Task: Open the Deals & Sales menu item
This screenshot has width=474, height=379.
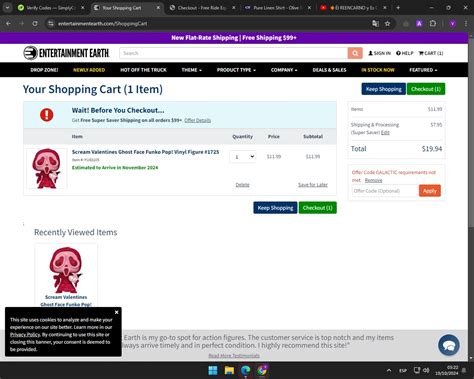Action: [x=329, y=70]
